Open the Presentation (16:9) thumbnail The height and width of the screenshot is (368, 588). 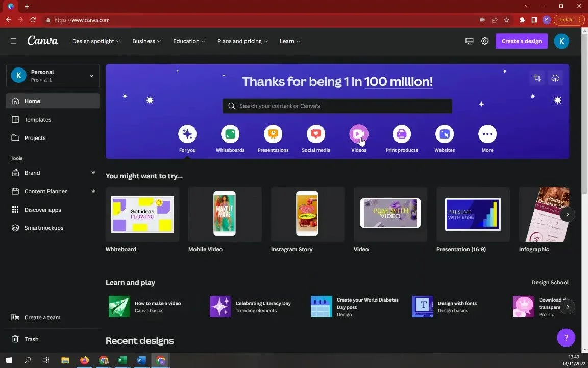473,215
